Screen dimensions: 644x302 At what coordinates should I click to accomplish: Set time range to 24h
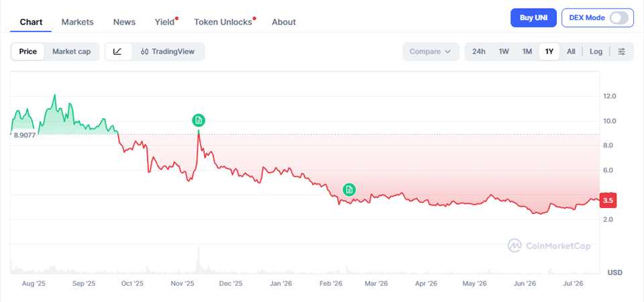pyautogui.click(x=479, y=52)
